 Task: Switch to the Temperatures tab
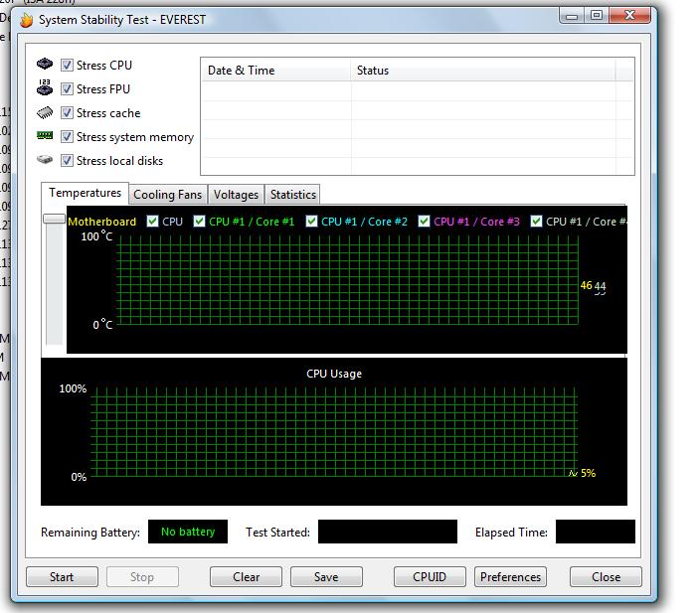tap(85, 193)
